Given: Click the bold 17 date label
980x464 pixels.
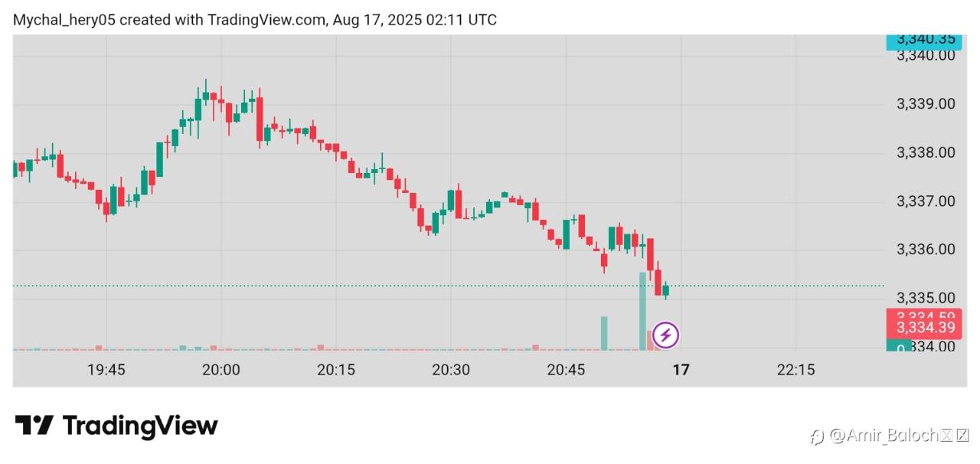Looking at the screenshot, I should (681, 371).
